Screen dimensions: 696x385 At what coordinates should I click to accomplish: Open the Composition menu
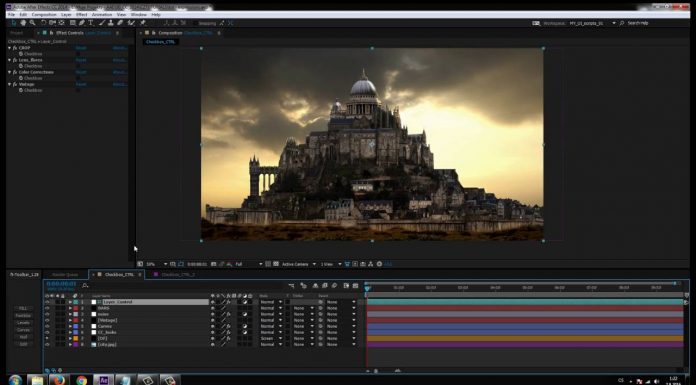coord(44,15)
